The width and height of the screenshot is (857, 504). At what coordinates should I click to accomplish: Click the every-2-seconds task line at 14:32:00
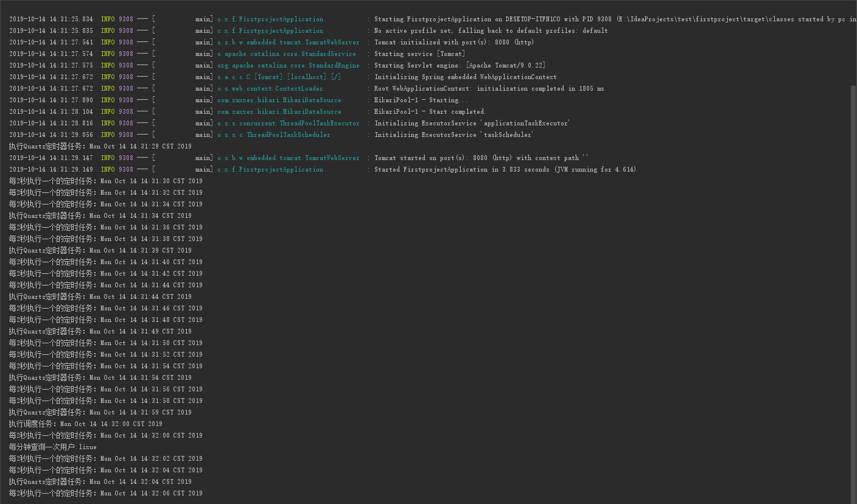click(106, 436)
